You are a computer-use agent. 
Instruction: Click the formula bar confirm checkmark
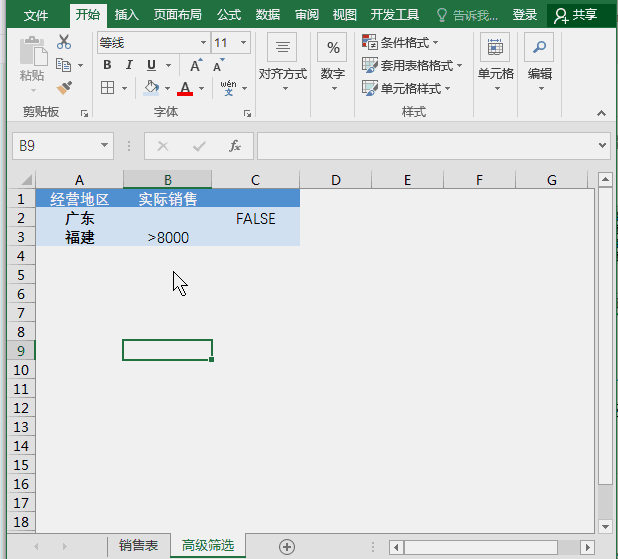pyautogui.click(x=199, y=146)
